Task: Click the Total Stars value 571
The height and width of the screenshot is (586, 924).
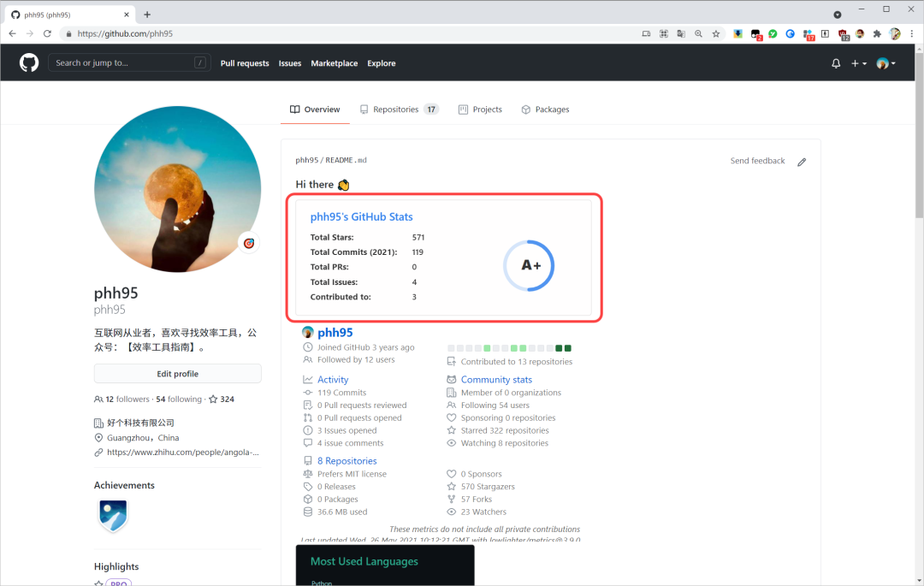Action: (418, 237)
